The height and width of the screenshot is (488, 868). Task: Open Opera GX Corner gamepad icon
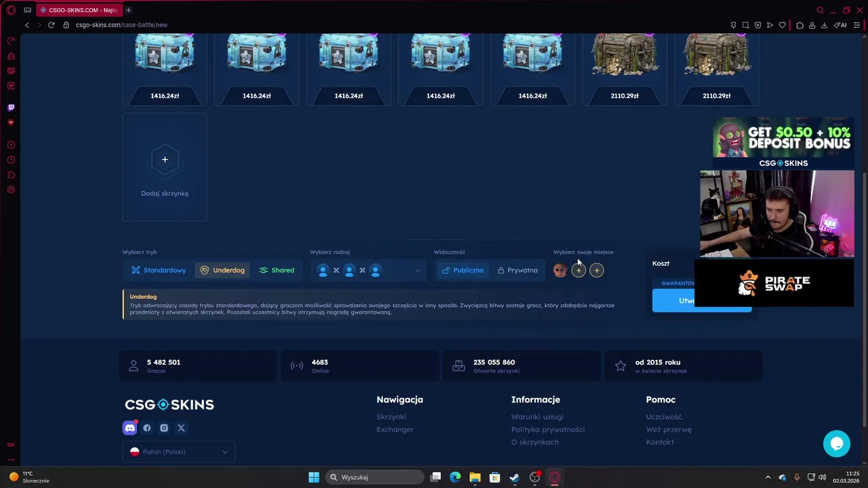pyautogui.click(x=27, y=10)
